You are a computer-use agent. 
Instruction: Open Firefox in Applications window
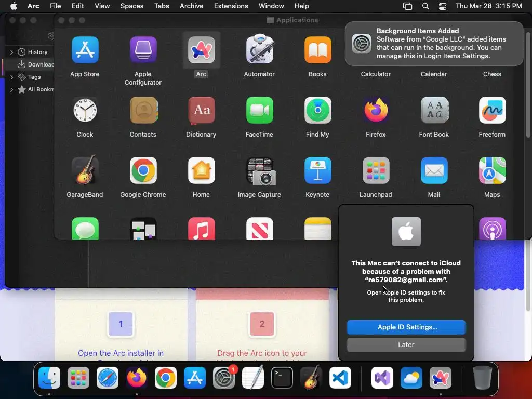[376, 110]
